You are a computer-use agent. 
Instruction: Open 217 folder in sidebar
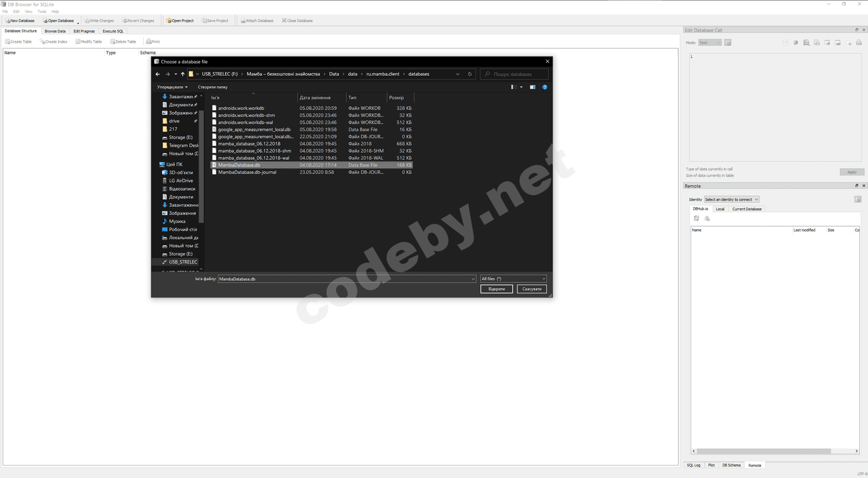pyautogui.click(x=173, y=130)
